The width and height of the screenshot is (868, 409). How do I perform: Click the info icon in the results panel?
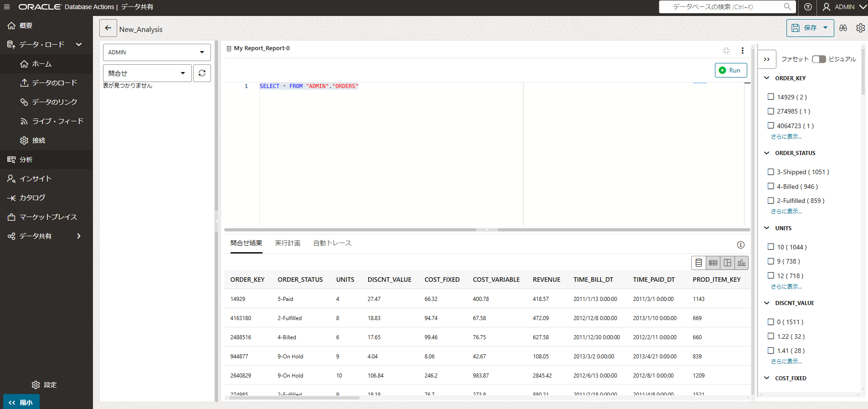click(x=741, y=245)
